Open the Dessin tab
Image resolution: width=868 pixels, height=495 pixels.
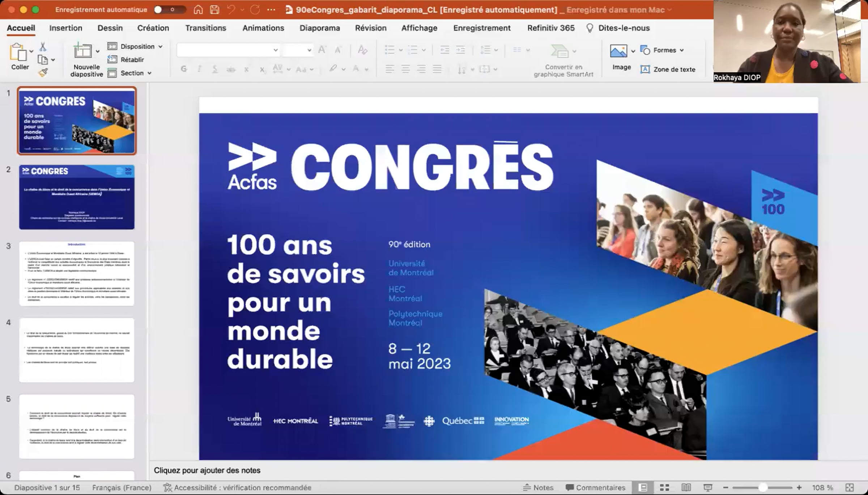click(110, 28)
